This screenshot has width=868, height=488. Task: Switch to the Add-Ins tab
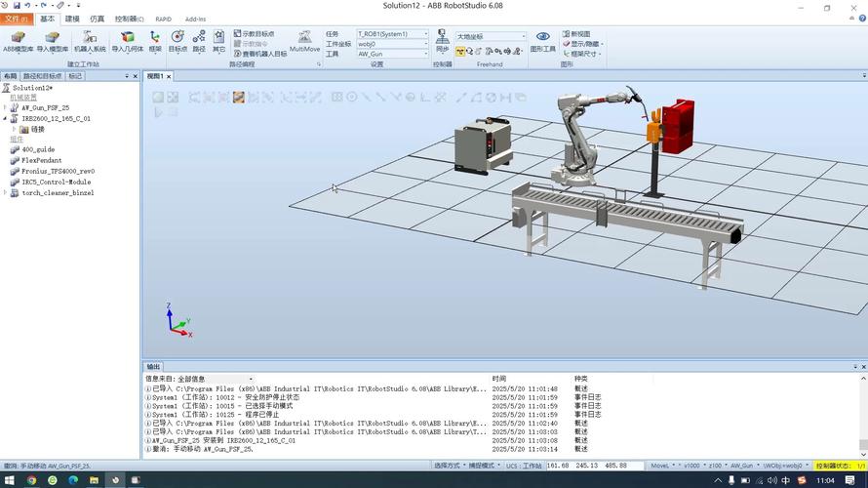coord(195,19)
